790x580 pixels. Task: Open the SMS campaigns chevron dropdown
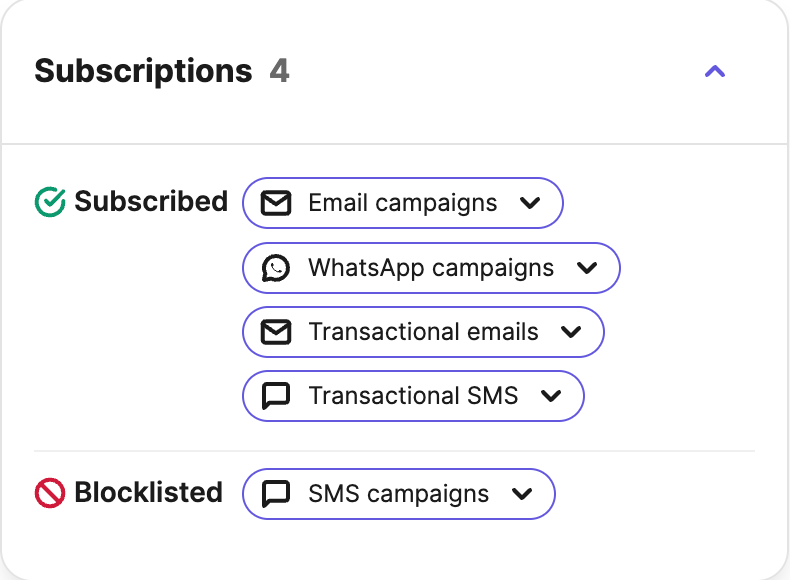[x=522, y=494]
